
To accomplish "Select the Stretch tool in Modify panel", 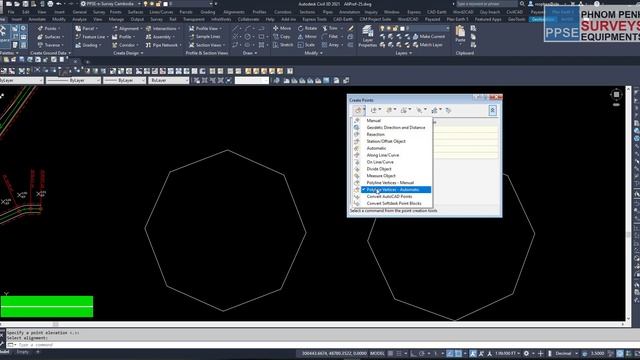I will pos(283,44).
